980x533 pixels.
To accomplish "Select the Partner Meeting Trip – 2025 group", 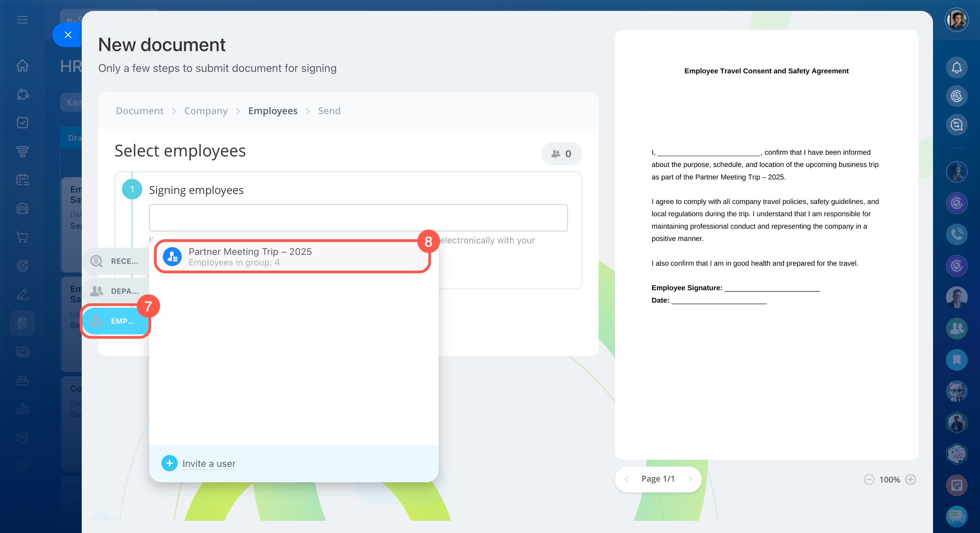I will tap(292, 257).
